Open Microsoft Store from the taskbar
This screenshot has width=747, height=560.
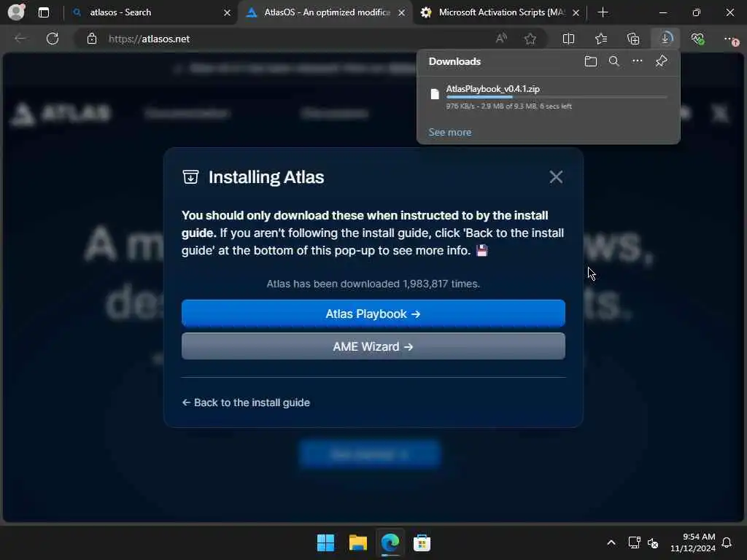point(422,542)
